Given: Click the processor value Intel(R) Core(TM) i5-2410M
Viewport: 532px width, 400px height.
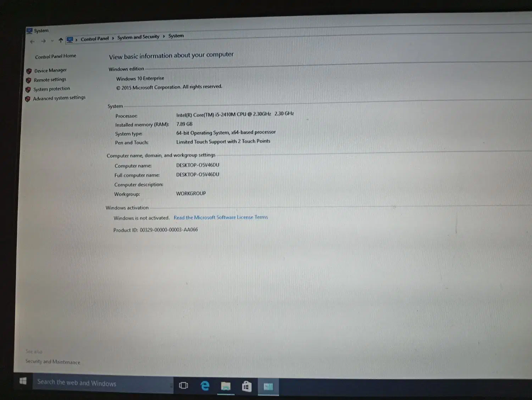Looking at the screenshot, I should (235, 114).
